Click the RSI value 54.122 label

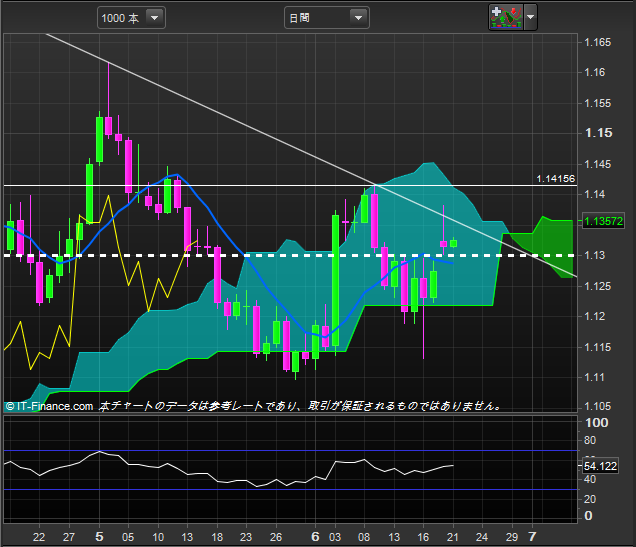(x=600, y=466)
